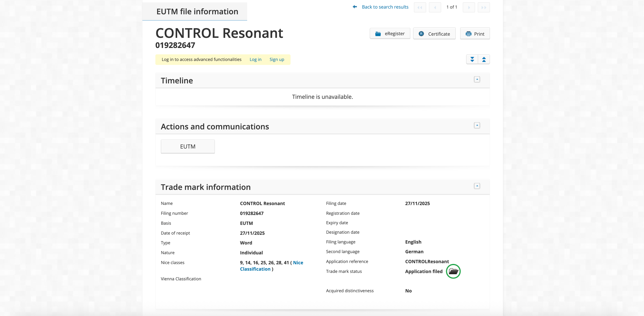Screen dimensions: 644x316
Task: Click the Print button
Action: (x=475, y=34)
